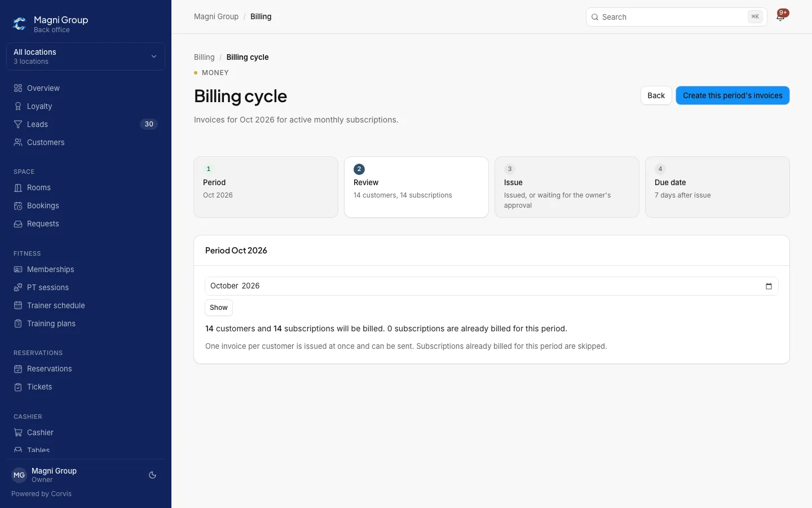Select the Review step card
812x508 pixels.
[x=416, y=187]
